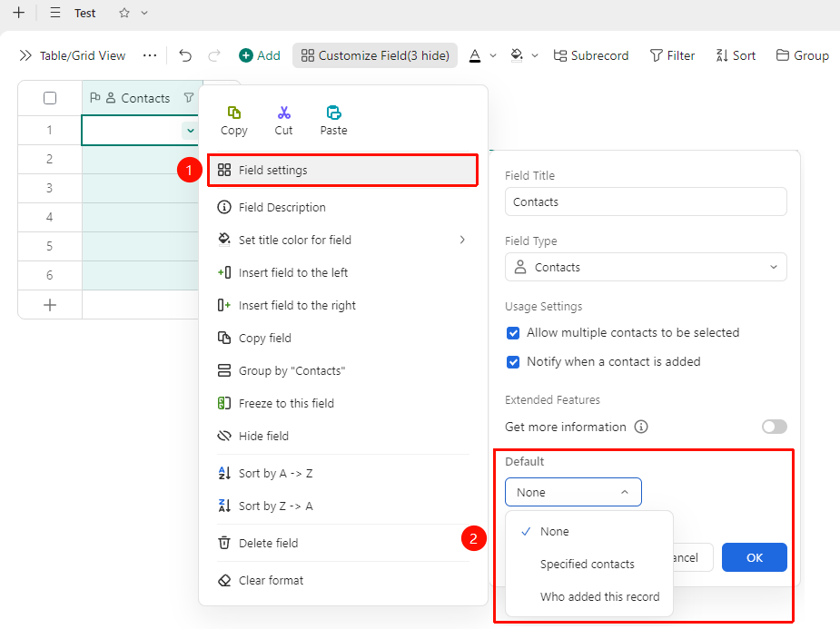
Task: Click the info icon beside Get more information
Action: click(x=641, y=427)
